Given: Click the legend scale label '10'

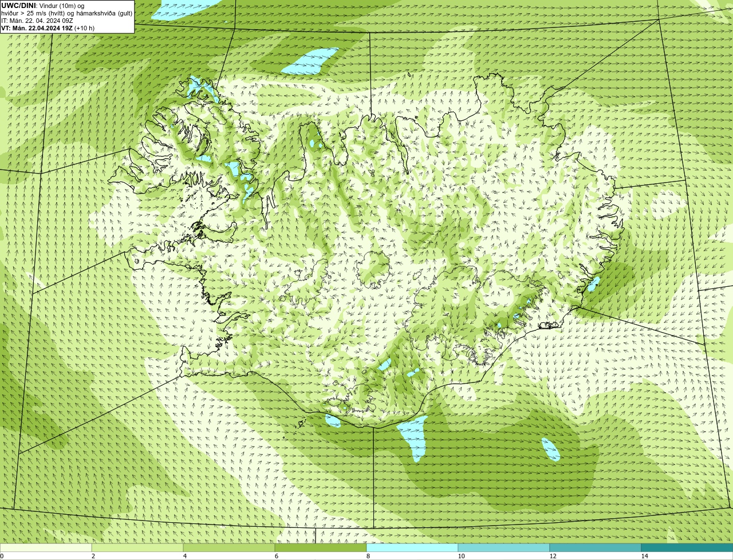Looking at the screenshot, I should tap(461, 556).
